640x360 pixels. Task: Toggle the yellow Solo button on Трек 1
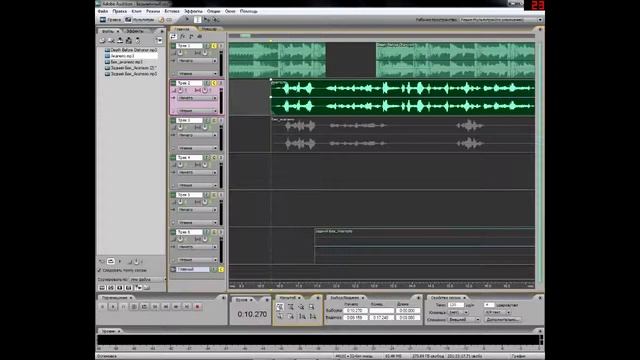coord(214,46)
